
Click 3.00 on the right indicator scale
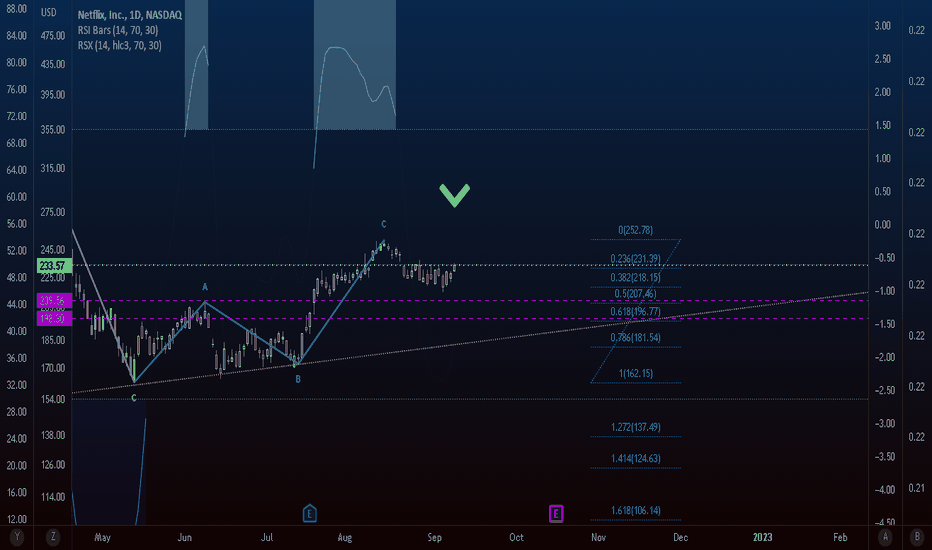click(883, 26)
